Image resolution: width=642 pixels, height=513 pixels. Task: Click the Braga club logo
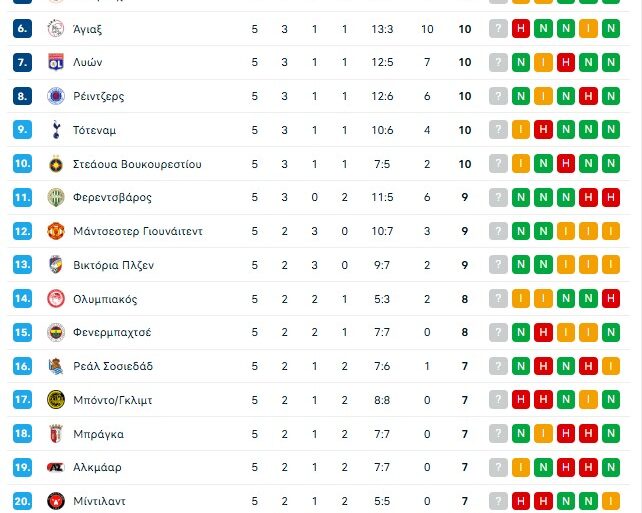pyautogui.click(x=55, y=434)
